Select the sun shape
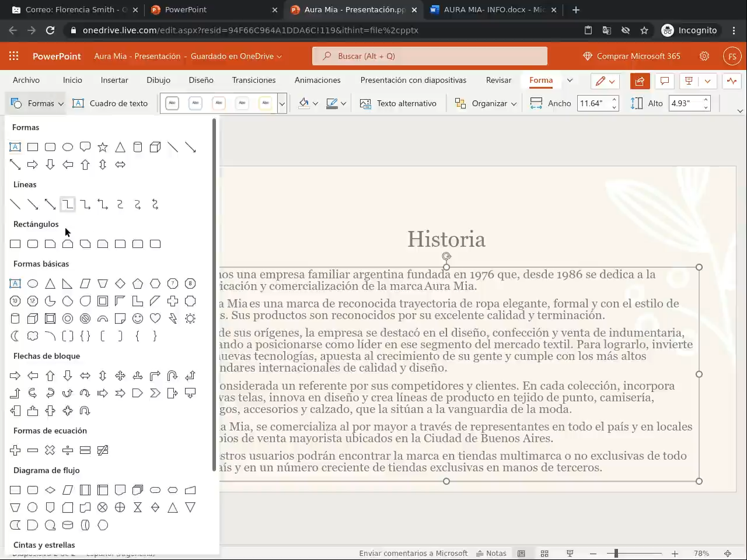This screenshot has width=747, height=560. (x=190, y=318)
